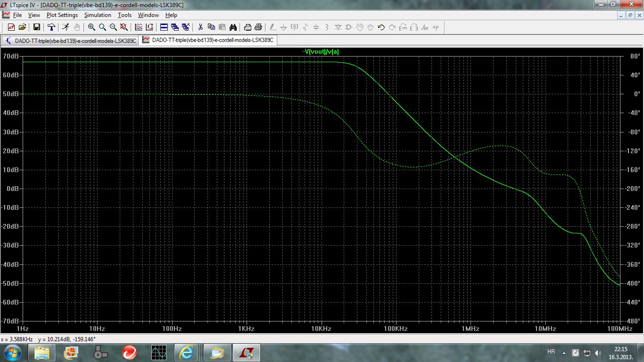
Task: Click the LTspice taskbar button
Action: 246,352
